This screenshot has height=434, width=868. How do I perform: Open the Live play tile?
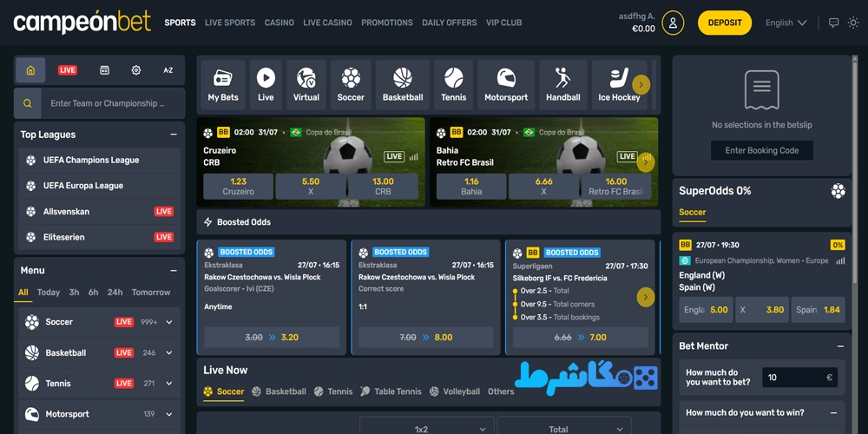click(x=266, y=85)
